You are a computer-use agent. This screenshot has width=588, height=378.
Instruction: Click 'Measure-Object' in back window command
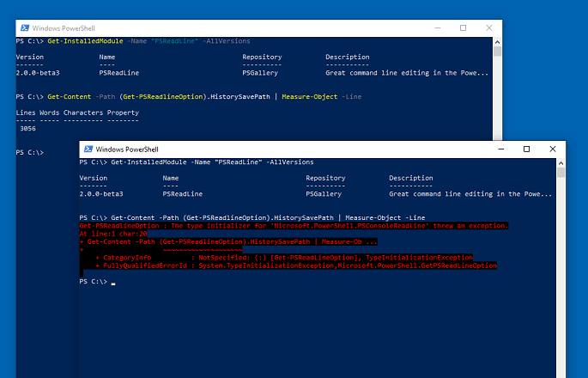(309, 97)
